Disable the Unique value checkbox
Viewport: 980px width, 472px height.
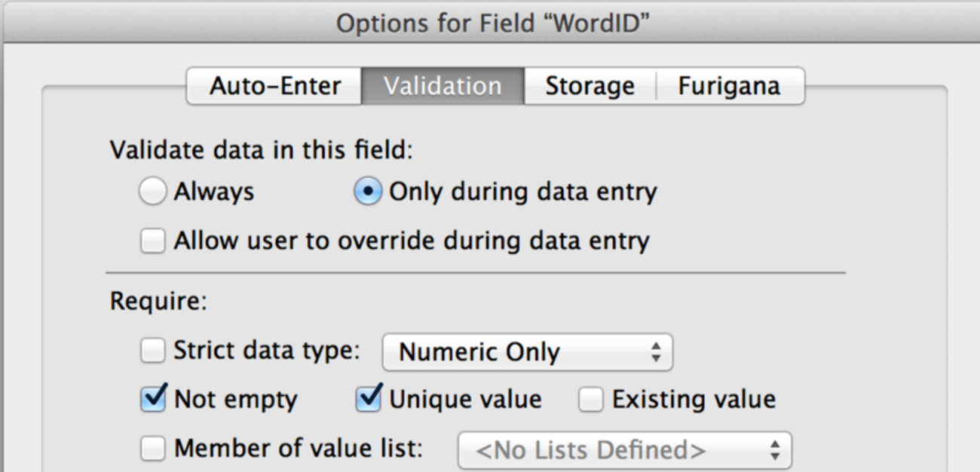click(368, 399)
